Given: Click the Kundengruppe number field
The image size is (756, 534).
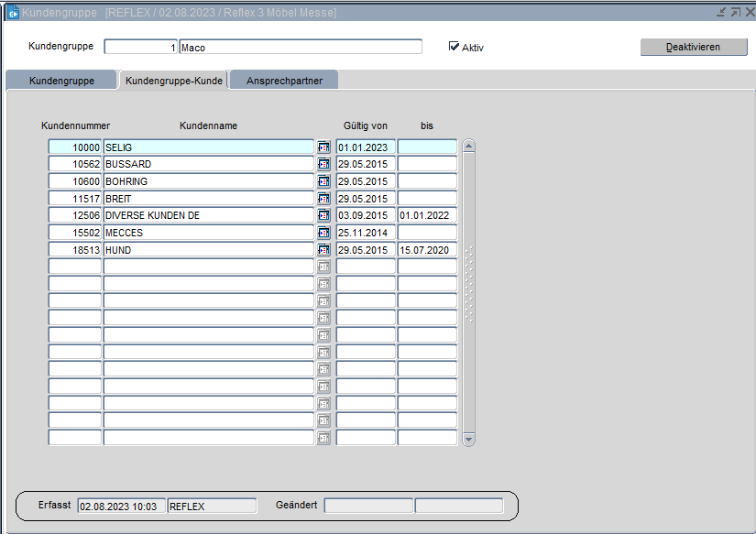Looking at the screenshot, I should pyautogui.click(x=141, y=48).
